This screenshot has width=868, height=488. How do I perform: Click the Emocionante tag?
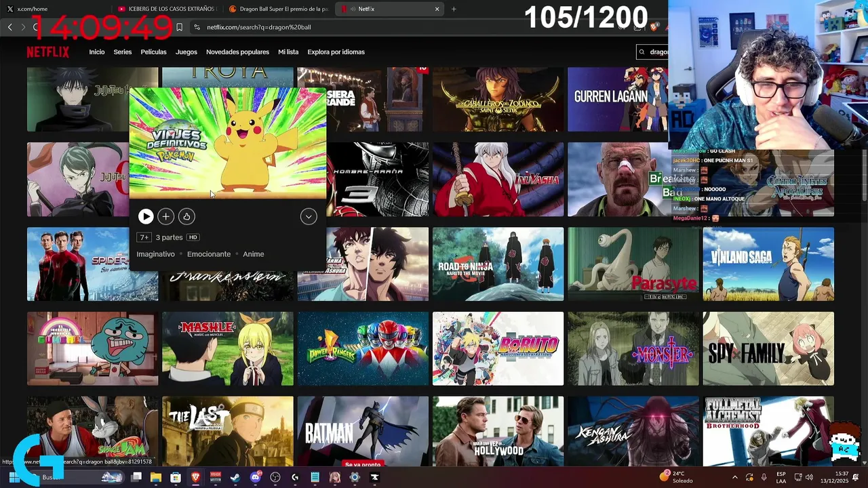[x=209, y=254]
